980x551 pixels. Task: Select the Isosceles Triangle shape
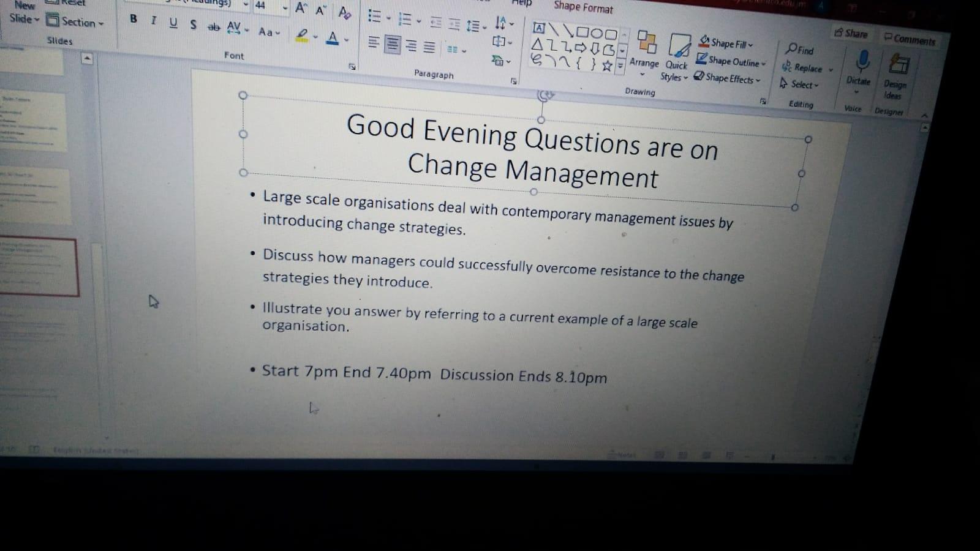pos(537,44)
